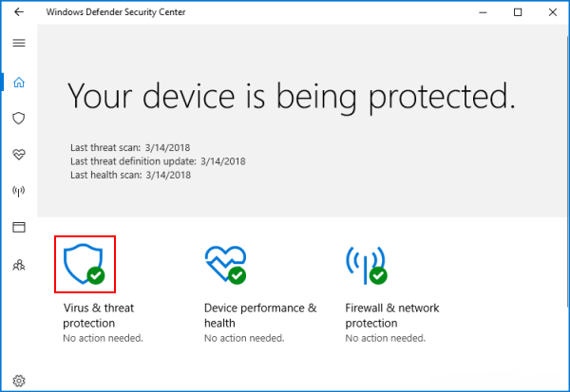The image size is (570, 392).
Task: Click the large heart health tile icon
Action: point(225,265)
